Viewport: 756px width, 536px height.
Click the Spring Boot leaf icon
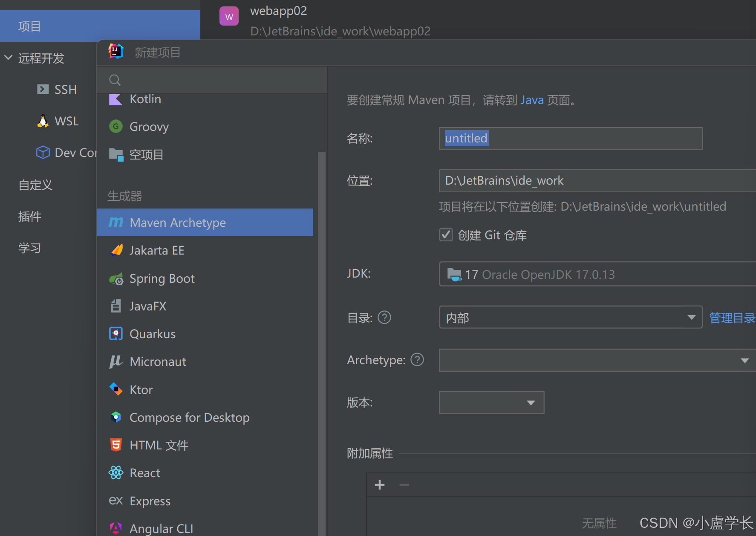pos(116,279)
